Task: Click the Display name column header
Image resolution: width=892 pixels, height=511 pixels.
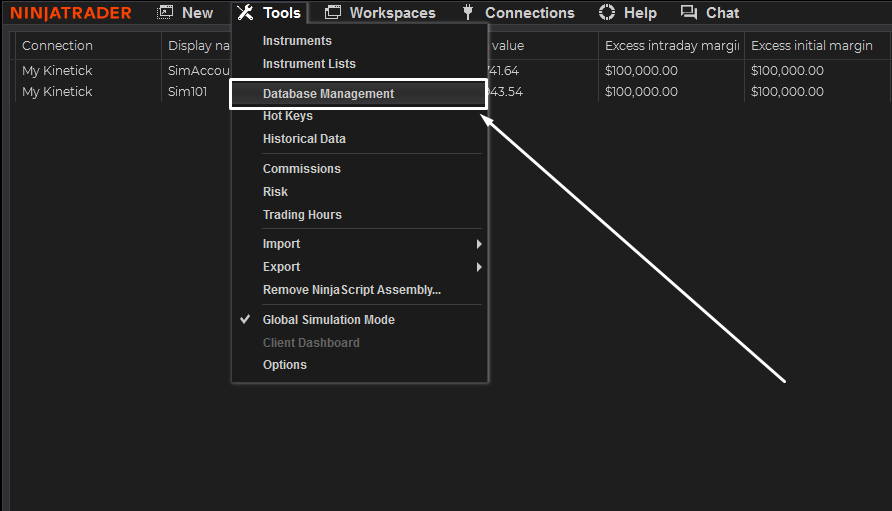Action: tap(197, 46)
